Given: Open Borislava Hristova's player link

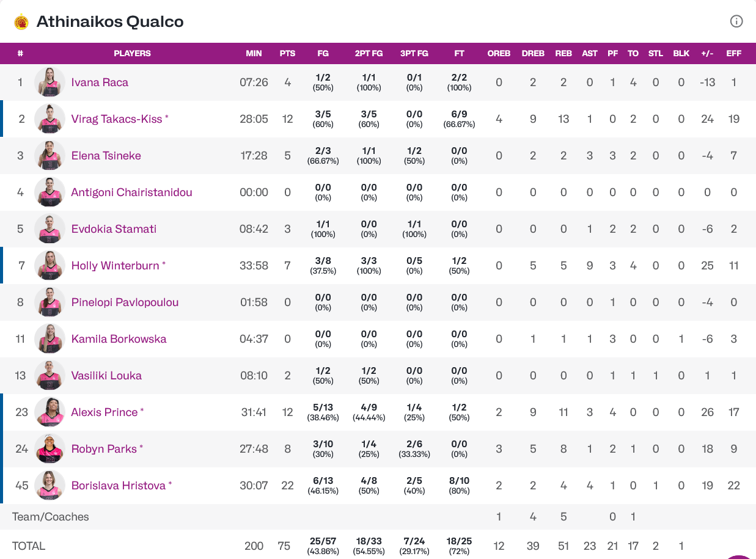Looking at the screenshot, I should [x=119, y=486].
